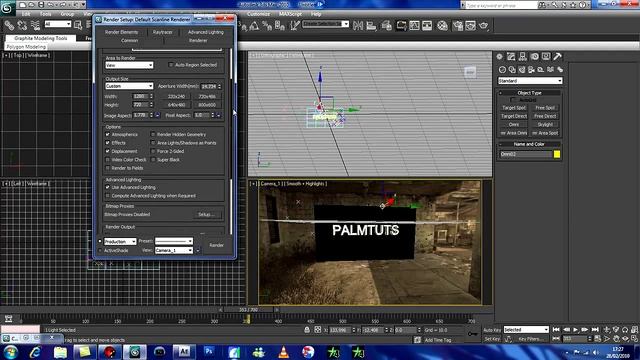640x360 pixels.
Task: Click the Mirror tool in main toolbar
Action: (x=358, y=26)
